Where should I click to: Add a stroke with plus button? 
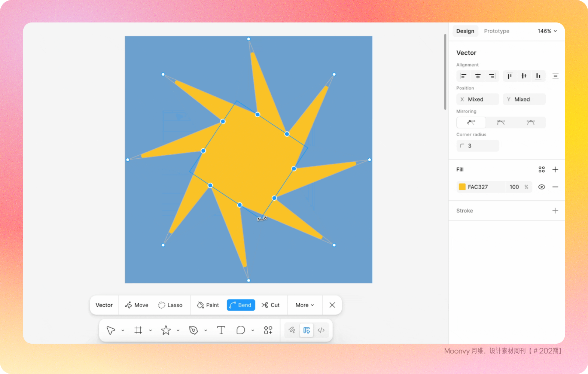(x=555, y=211)
